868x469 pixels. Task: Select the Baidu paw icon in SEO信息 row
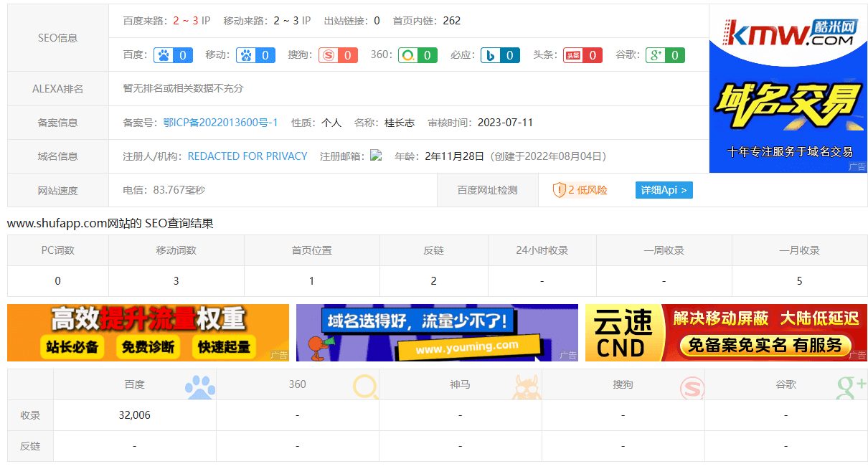click(164, 55)
